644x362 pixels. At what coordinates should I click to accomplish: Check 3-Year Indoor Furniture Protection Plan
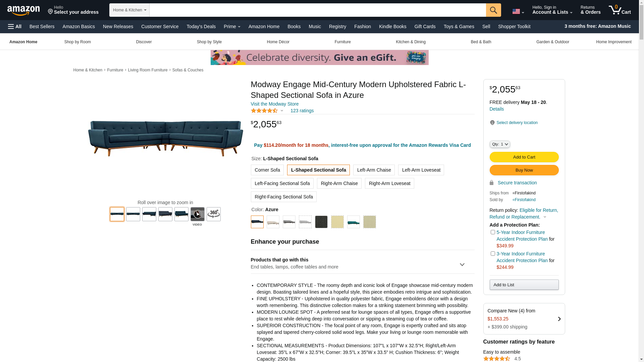[x=493, y=253]
